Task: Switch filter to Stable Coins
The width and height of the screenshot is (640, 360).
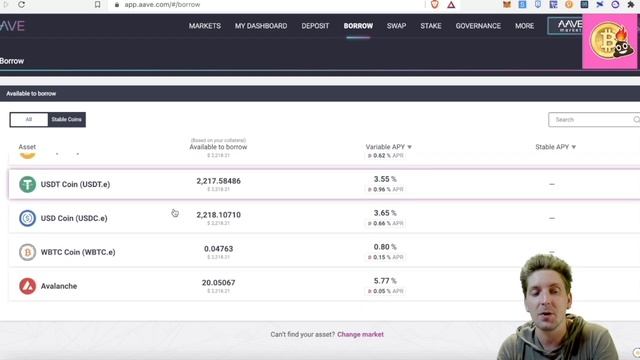Action: [x=67, y=120]
